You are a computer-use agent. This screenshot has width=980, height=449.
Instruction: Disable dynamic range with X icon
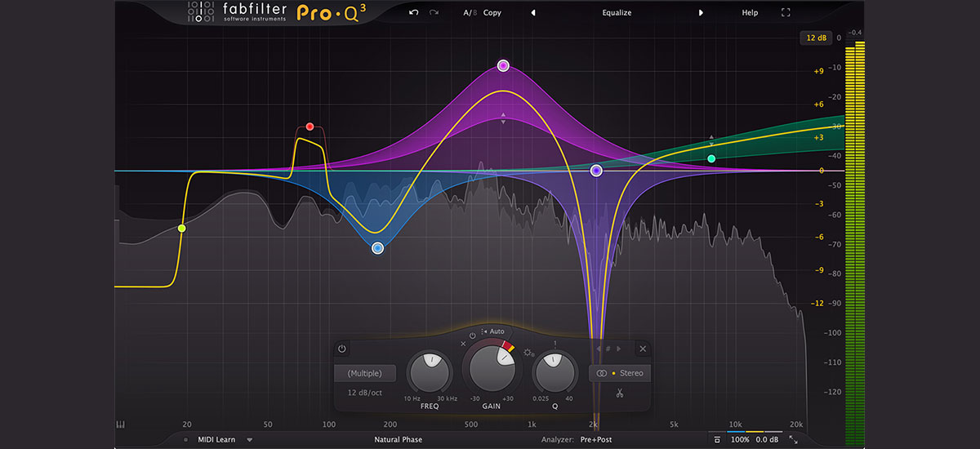pos(463,344)
